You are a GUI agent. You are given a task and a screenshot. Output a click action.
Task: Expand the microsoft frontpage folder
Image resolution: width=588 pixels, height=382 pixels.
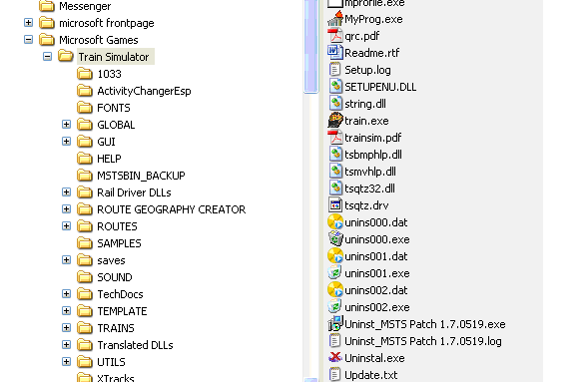coord(29,23)
